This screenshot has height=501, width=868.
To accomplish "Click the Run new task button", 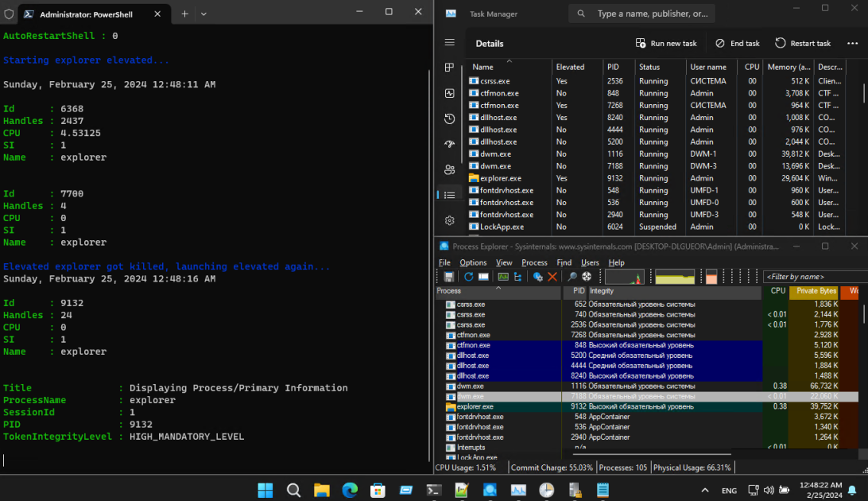I will pos(666,43).
